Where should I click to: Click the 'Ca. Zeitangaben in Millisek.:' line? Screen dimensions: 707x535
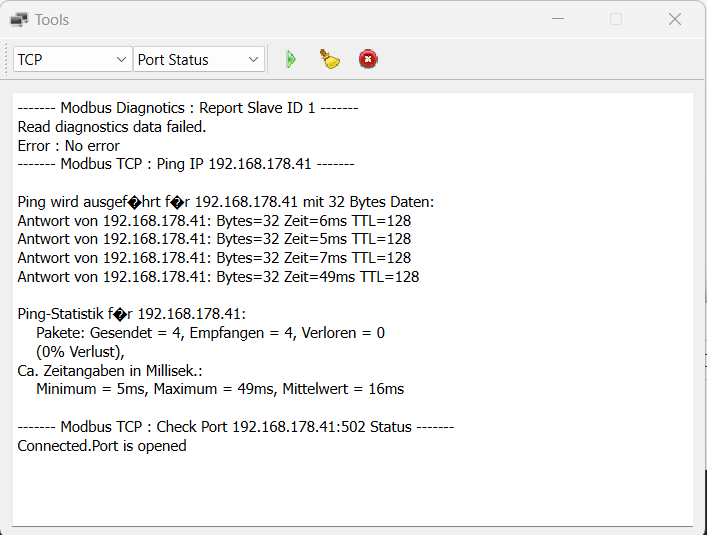110,371
